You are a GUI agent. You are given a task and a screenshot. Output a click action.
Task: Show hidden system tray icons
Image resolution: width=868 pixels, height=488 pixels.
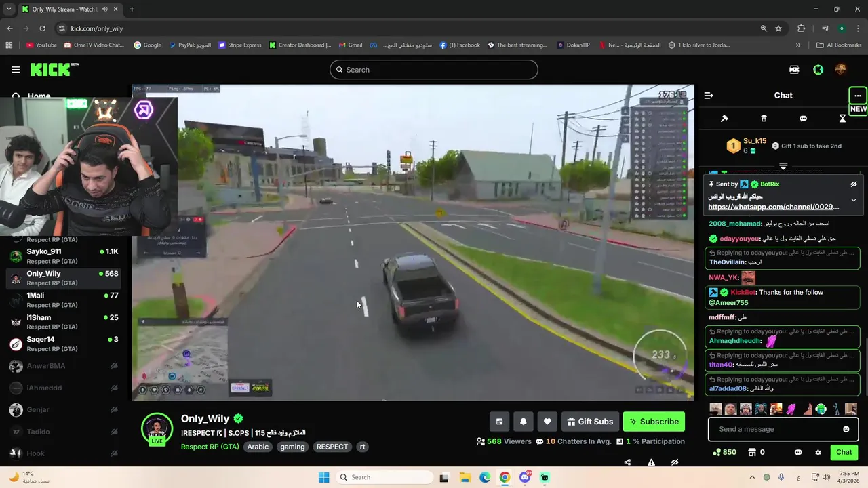[751, 477]
